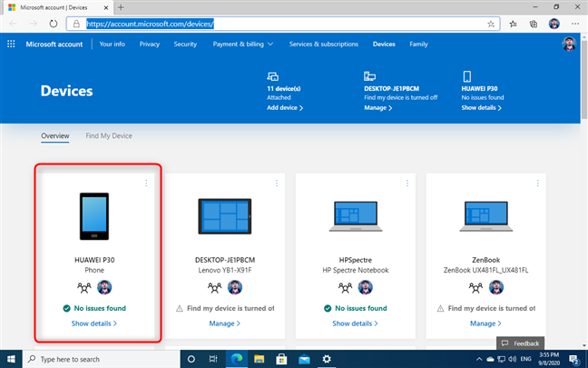Open account picture in the blue header
588x368 pixels.
pos(569,44)
